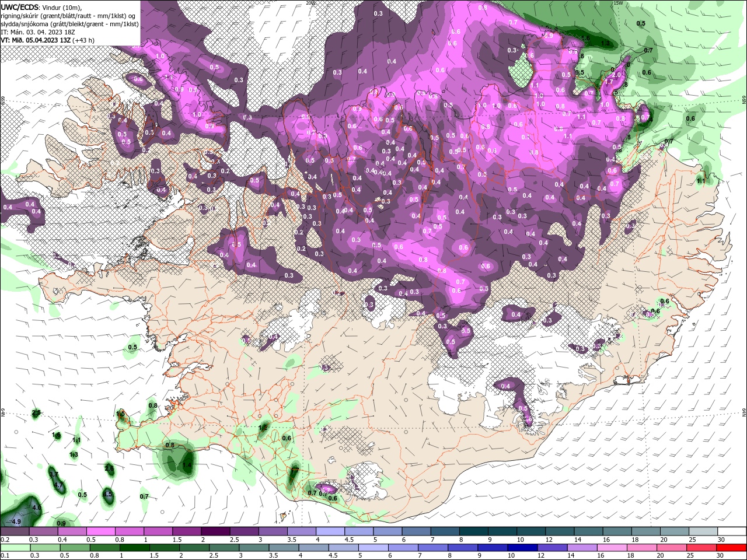Image resolution: width=747 pixels, height=560 pixels.
Task: Click the '4.9' precipitation value on map
Action: (x=16, y=521)
